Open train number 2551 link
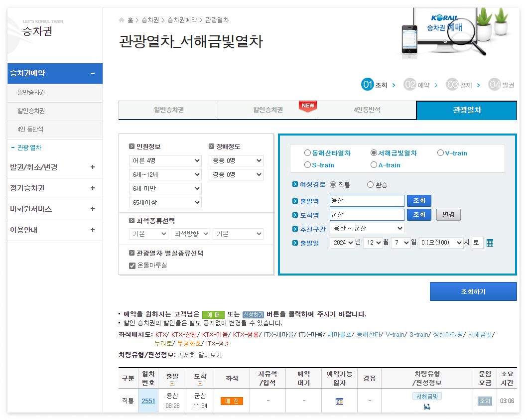527x420 pixels. tap(148, 401)
